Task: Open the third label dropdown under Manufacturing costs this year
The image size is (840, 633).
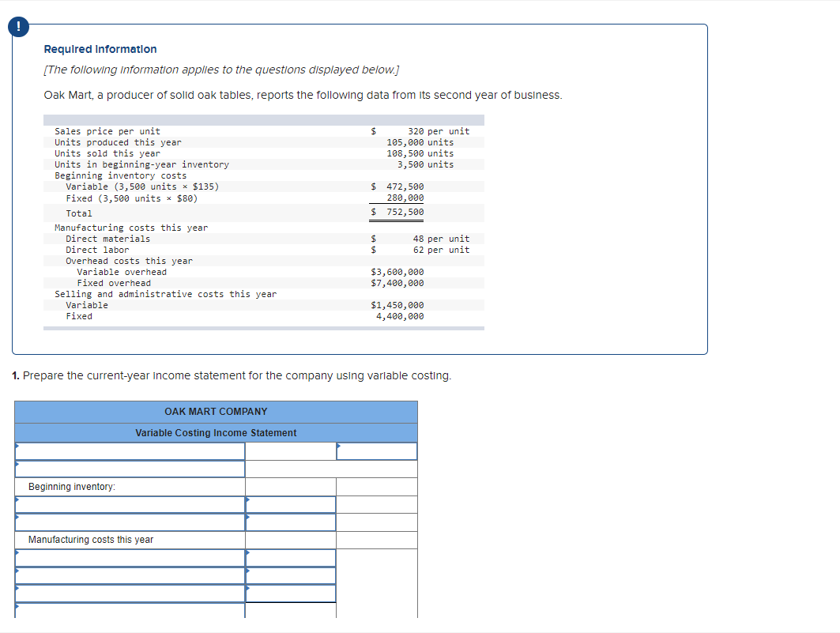Action: coord(130,593)
